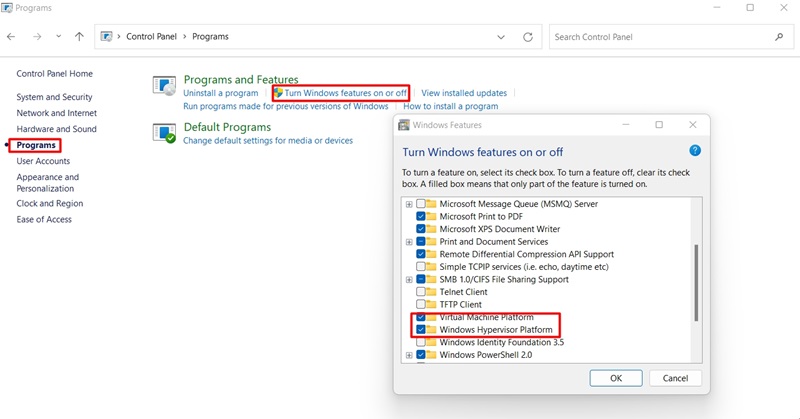Image resolution: width=800 pixels, height=419 pixels.
Task: Click View installed updates link
Action: (464, 93)
